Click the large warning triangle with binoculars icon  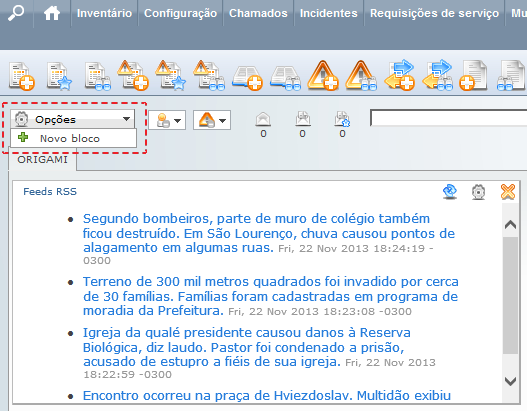coord(361,76)
